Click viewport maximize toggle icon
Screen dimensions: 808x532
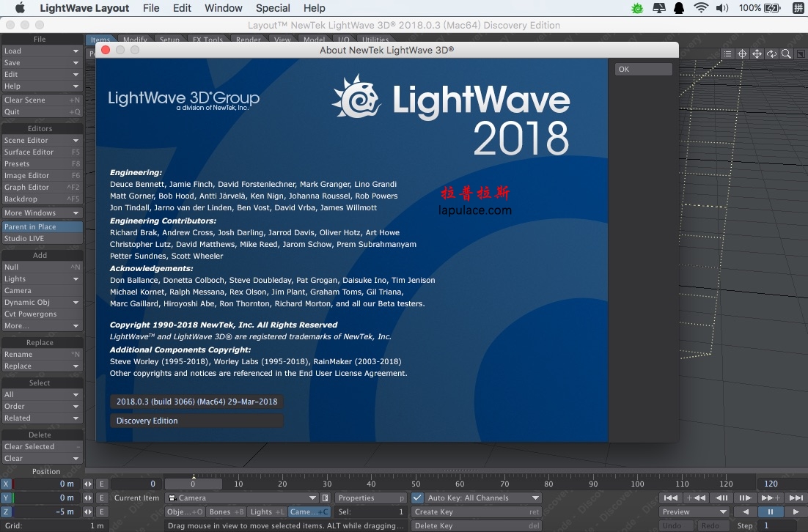pos(800,54)
